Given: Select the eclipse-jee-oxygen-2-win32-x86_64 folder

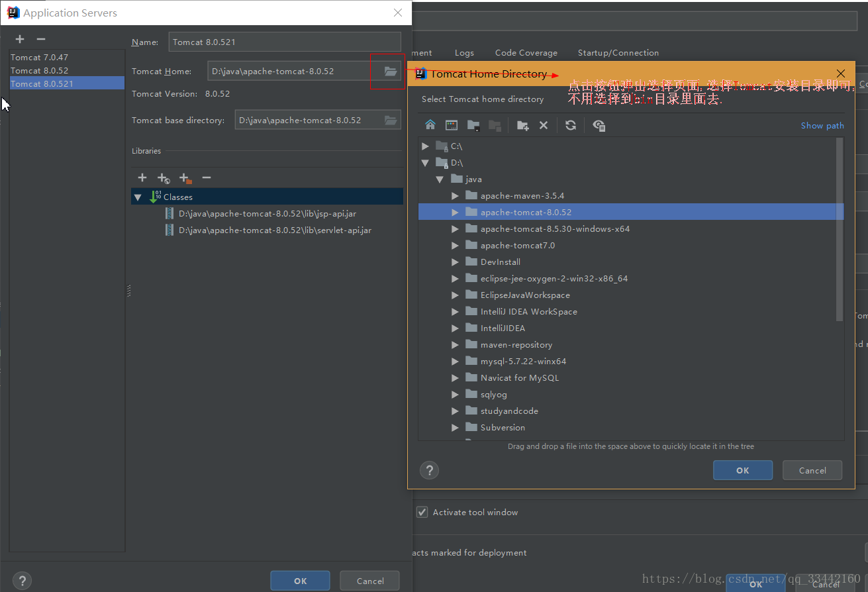Looking at the screenshot, I should (x=554, y=278).
